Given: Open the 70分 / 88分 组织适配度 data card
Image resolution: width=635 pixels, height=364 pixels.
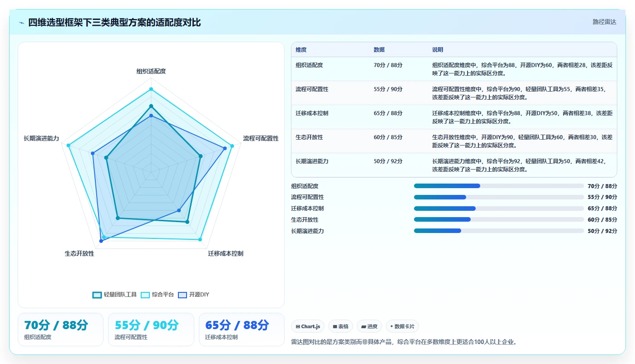Looking at the screenshot, I should pyautogui.click(x=60, y=330).
